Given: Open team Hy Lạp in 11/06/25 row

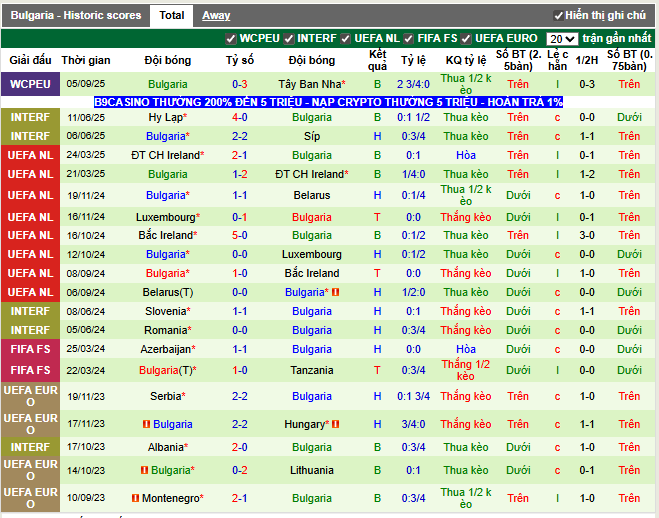Looking at the screenshot, I should [166, 117].
